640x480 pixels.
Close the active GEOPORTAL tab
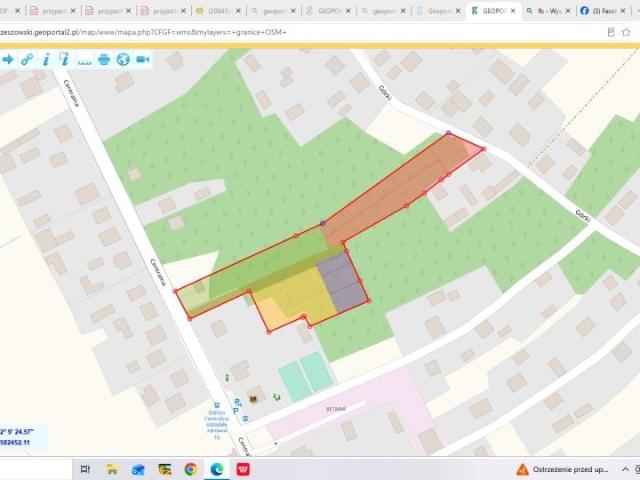(x=513, y=11)
